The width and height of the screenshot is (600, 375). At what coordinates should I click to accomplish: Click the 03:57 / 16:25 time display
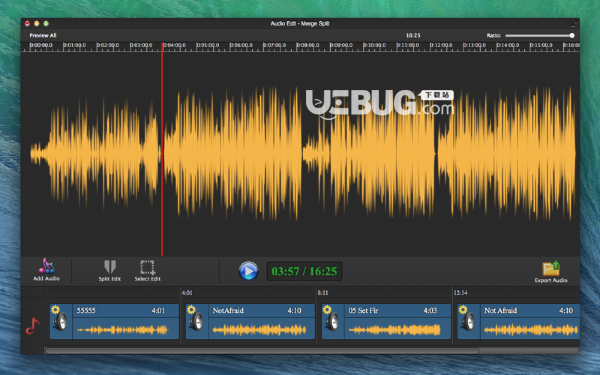304,271
